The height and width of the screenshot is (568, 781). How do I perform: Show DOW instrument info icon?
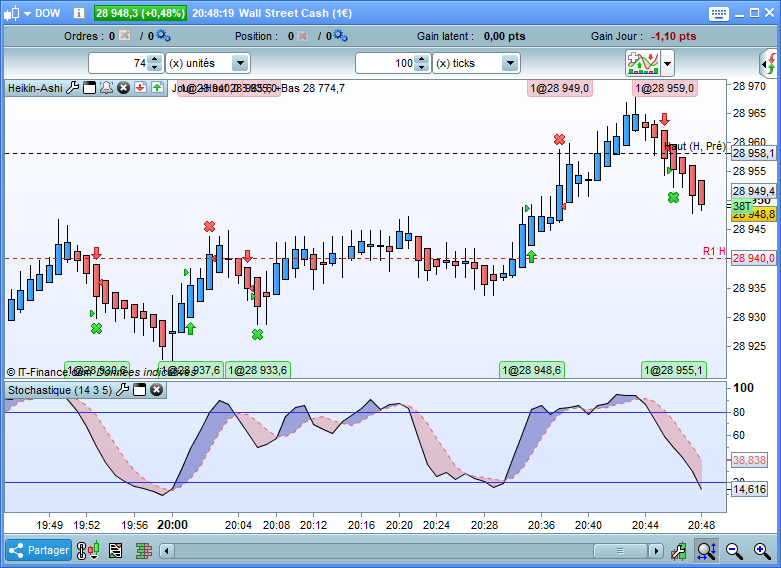click(79, 13)
